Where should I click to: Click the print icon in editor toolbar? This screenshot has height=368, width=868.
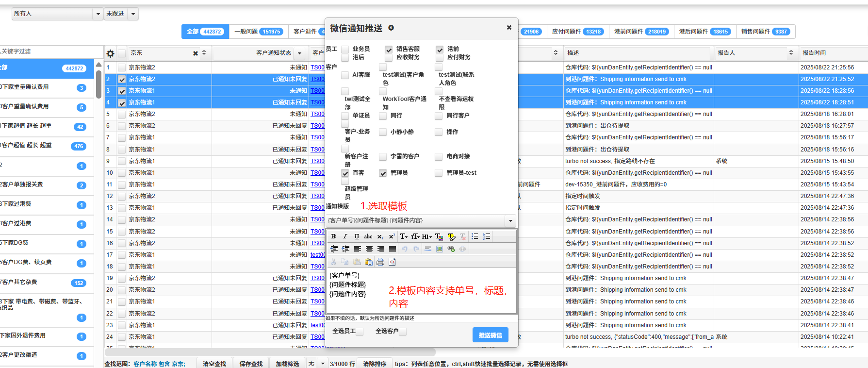coord(380,262)
